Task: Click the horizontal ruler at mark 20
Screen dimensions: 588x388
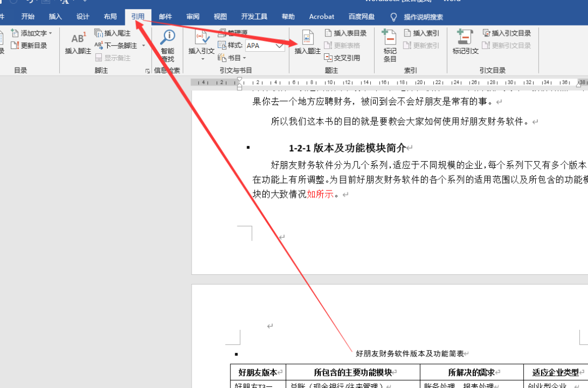Action: tap(420, 83)
